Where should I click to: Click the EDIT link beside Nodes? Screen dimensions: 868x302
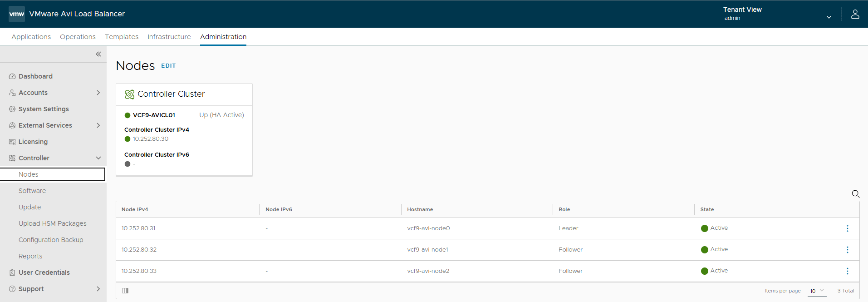pos(168,66)
